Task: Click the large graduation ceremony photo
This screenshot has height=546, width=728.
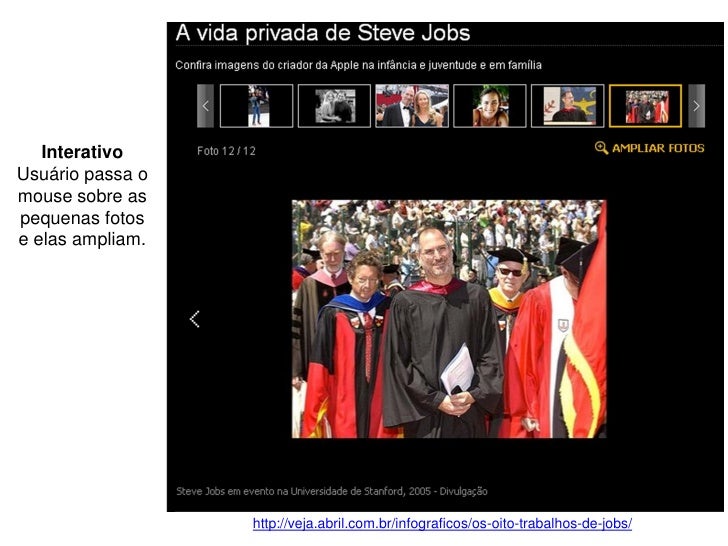Action: (x=449, y=319)
